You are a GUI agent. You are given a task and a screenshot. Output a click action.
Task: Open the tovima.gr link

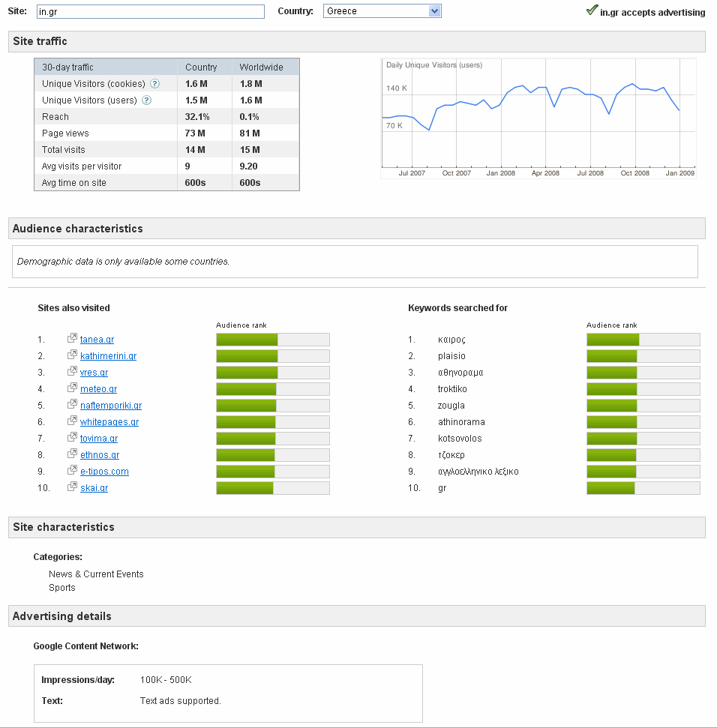[x=99, y=439]
